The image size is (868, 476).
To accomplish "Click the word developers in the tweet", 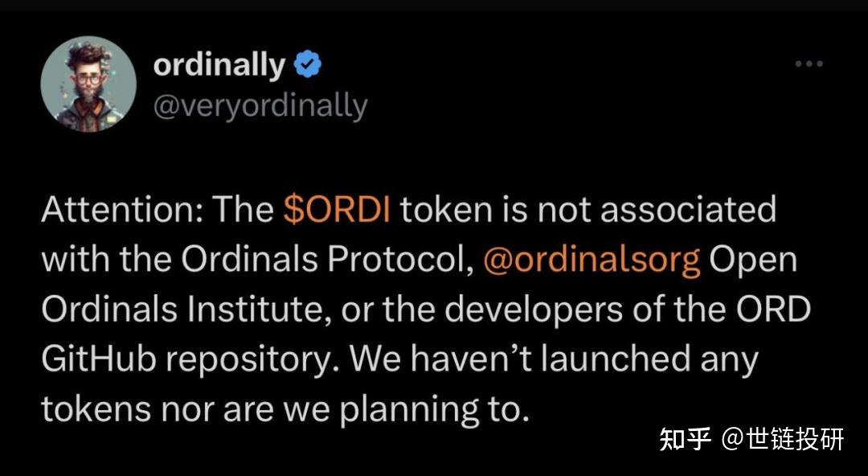I will (534, 311).
